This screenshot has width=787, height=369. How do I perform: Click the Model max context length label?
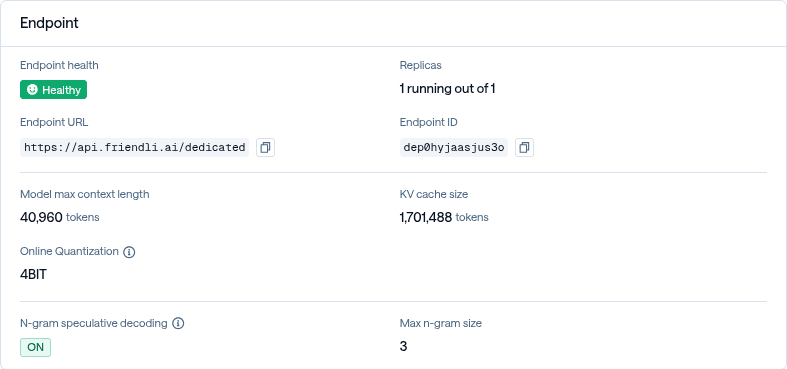click(x=85, y=194)
